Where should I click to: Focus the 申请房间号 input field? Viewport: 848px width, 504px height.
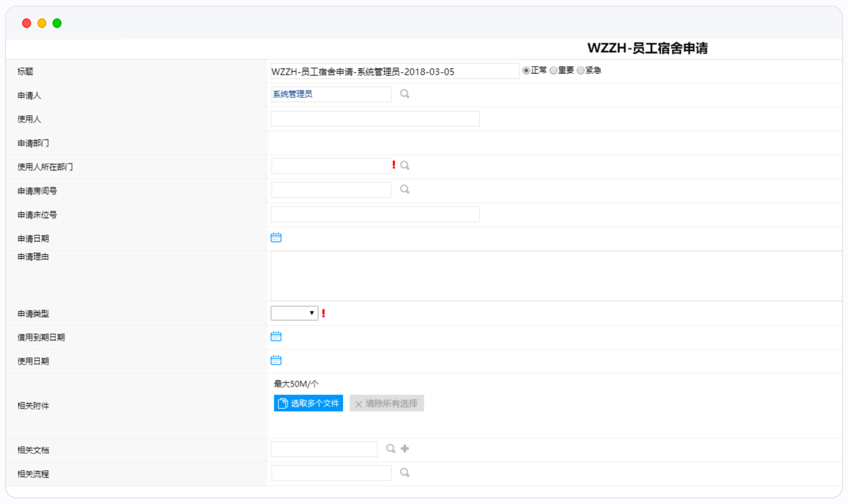pos(331,190)
